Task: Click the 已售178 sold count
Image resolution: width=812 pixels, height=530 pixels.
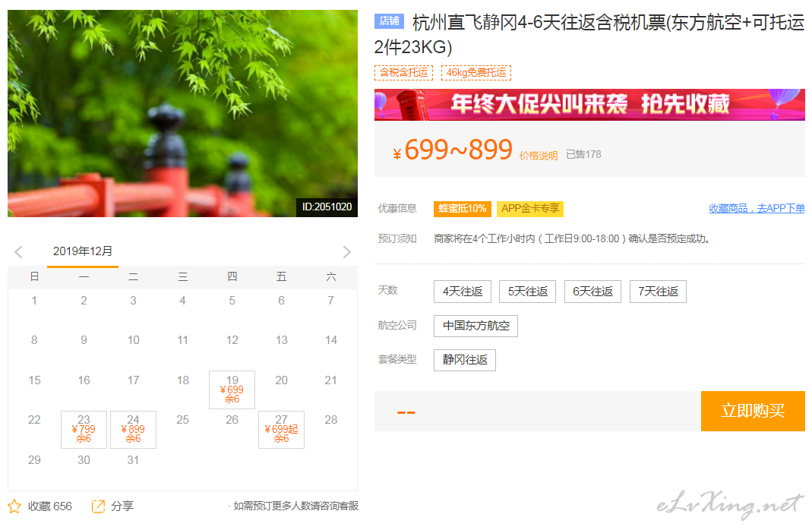Action: (x=583, y=154)
